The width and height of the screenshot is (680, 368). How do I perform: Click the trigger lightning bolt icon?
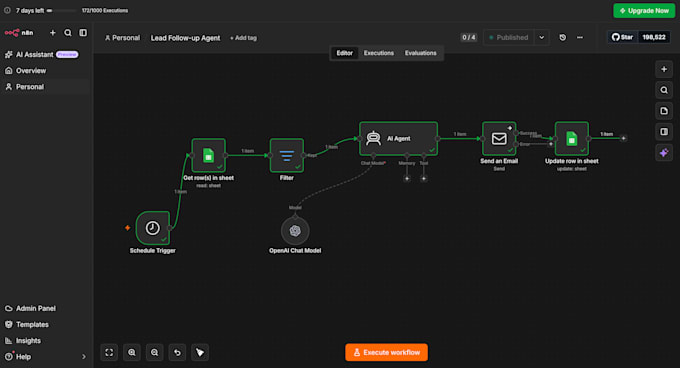click(x=128, y=228)
